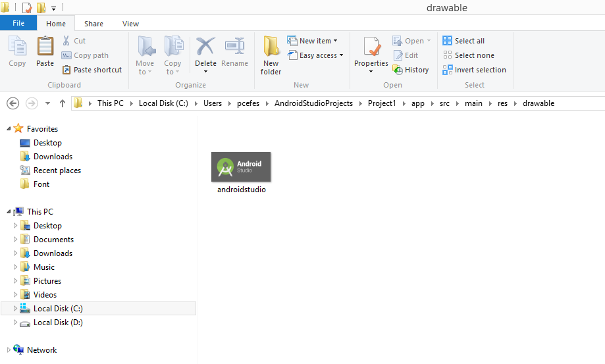Click the quick access New folder icon in title bar

tap(41, 7)
